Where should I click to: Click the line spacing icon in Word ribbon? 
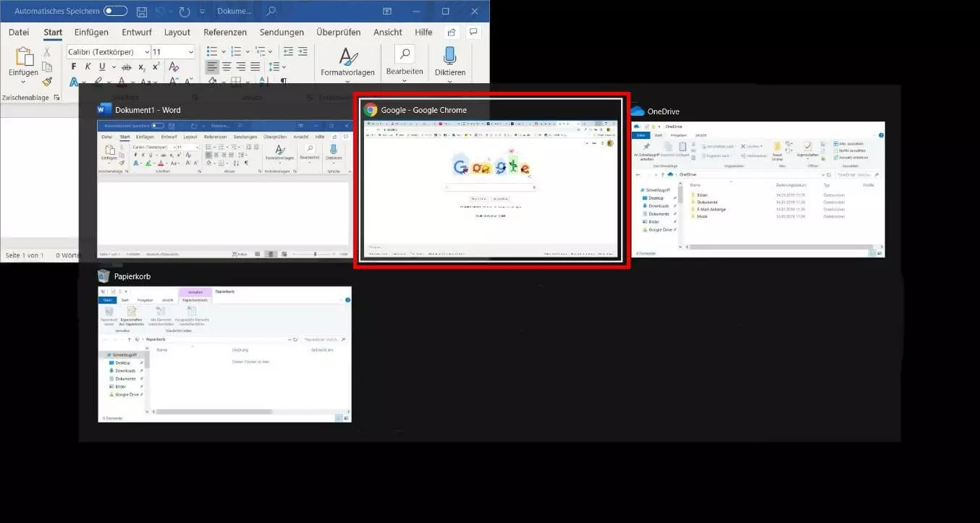point(274,67)
